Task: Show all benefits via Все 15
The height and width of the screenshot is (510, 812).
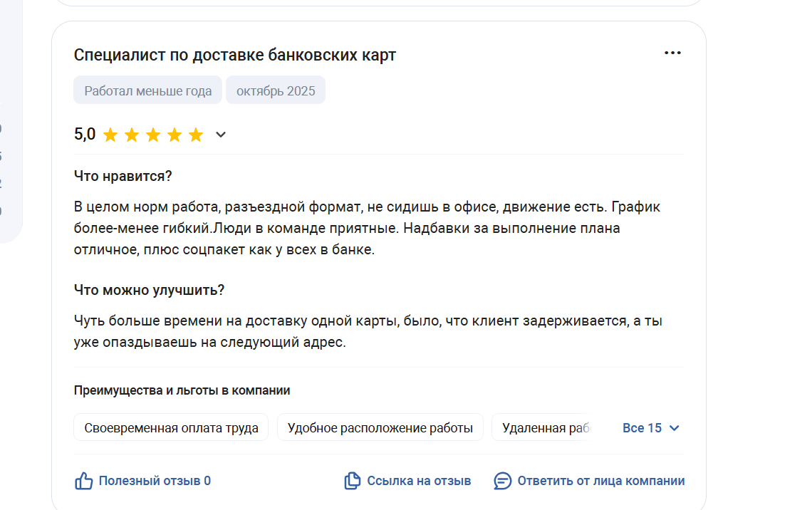Action: pyautogui.click(x=642, y=428)
